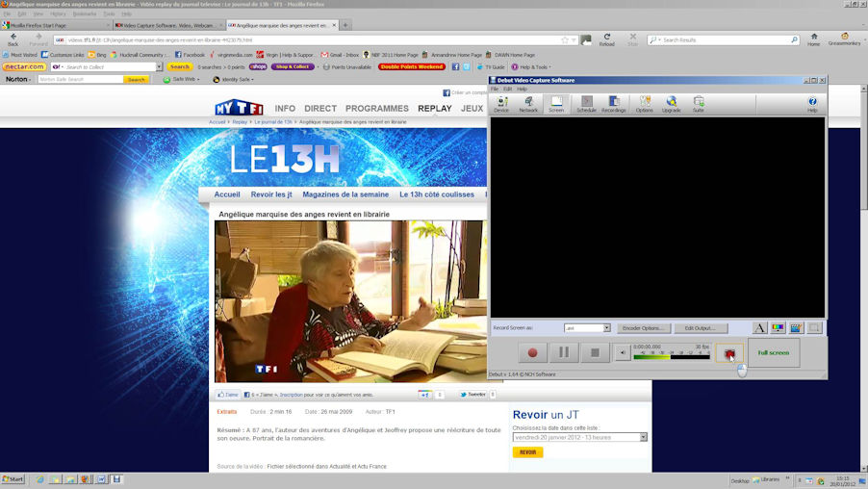Select the Device capture source icon
Screen dimensions: 868x489
coord(501,104)
